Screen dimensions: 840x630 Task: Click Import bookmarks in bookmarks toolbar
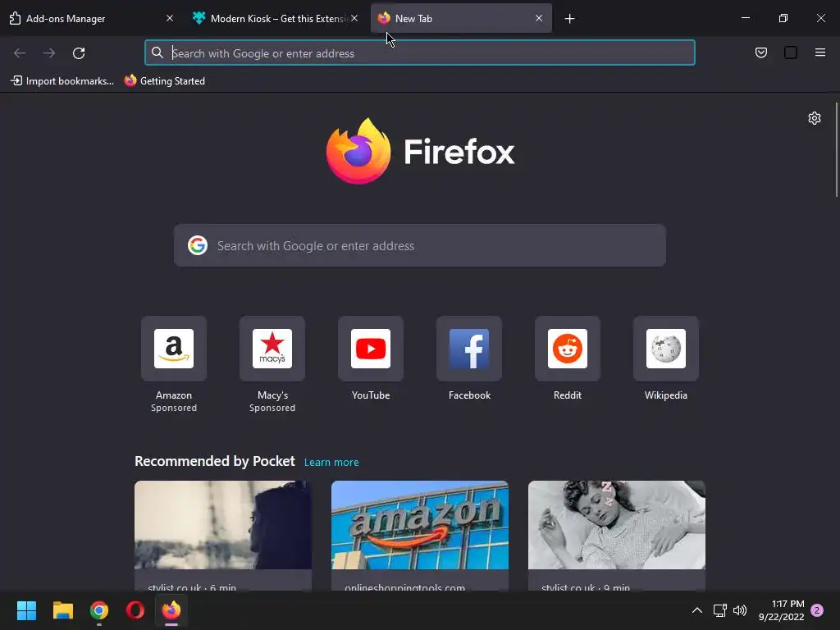(x=62, y=81)
